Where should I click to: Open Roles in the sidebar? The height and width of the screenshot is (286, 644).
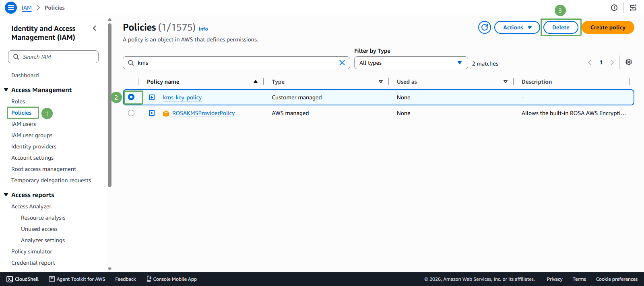[x=18, y=101]
